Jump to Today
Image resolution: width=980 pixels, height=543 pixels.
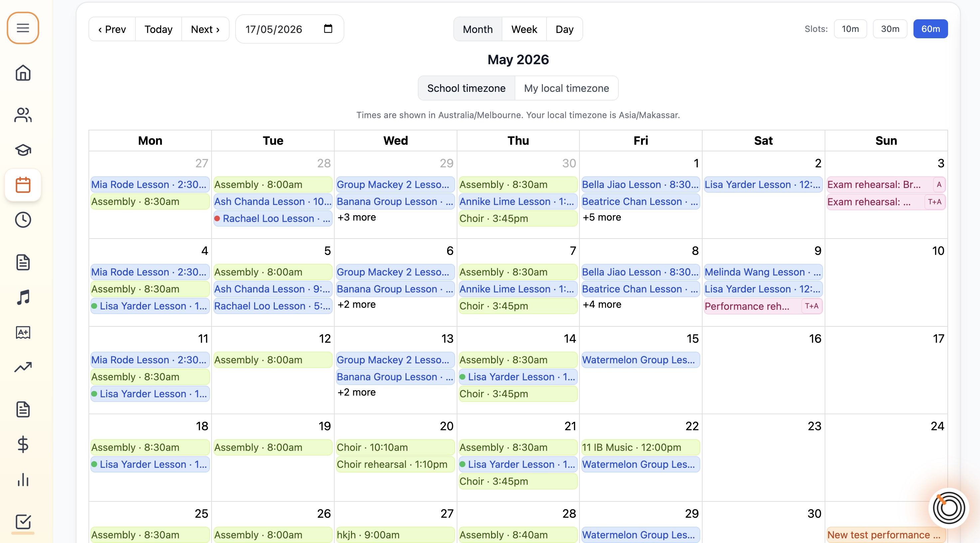158,29
